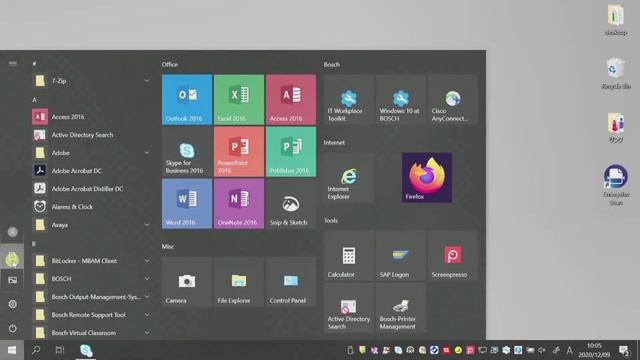Launch the SAP Logon tile
The image size is (640, 360).
point(401,256)
